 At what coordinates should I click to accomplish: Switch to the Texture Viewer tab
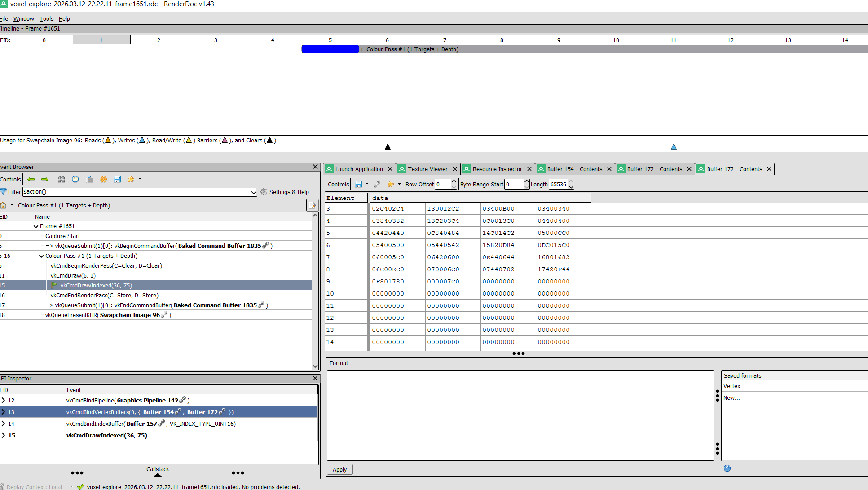click(427, 169)
